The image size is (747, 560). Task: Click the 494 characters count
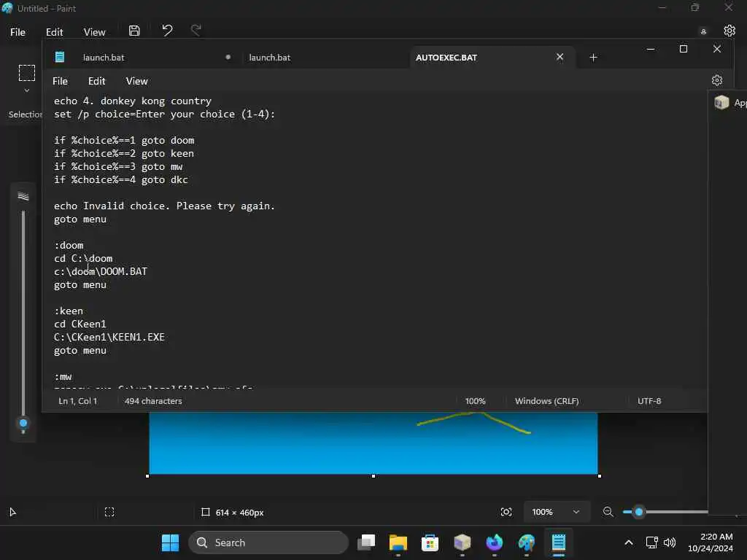point(153,401)
